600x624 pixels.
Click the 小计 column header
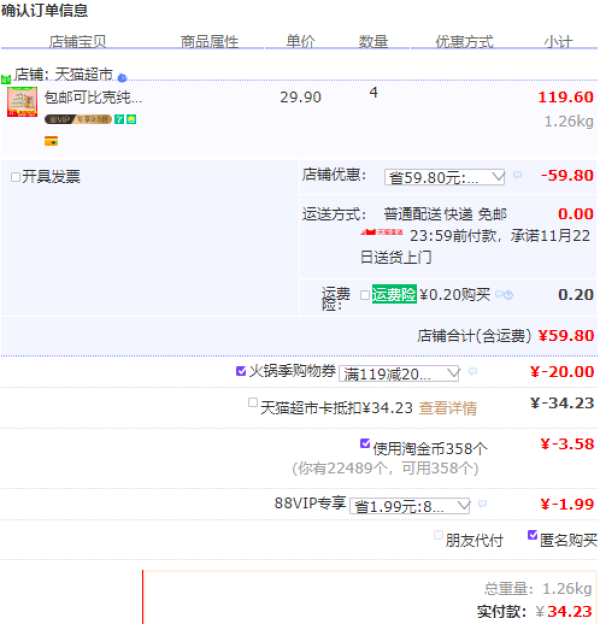tap(559, 41)
